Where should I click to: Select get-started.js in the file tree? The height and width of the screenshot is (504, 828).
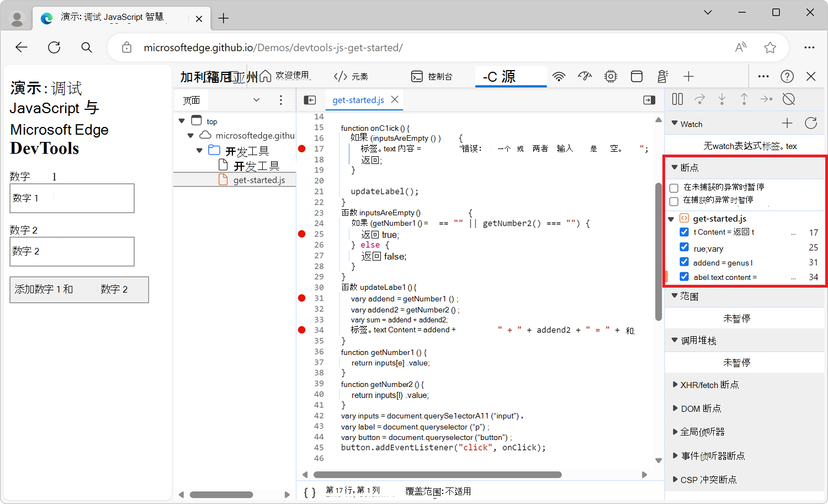258,180
